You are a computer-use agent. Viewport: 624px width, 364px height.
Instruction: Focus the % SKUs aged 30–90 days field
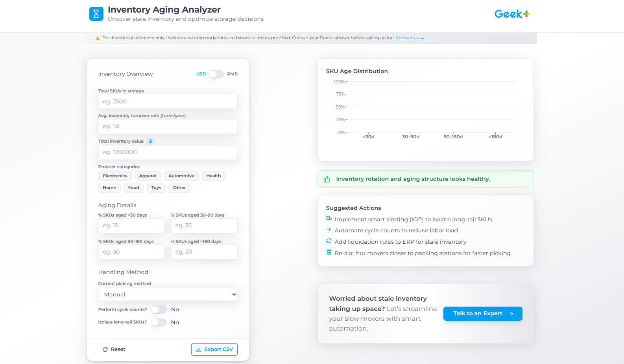pyautogui.click(x=204, y=226)
